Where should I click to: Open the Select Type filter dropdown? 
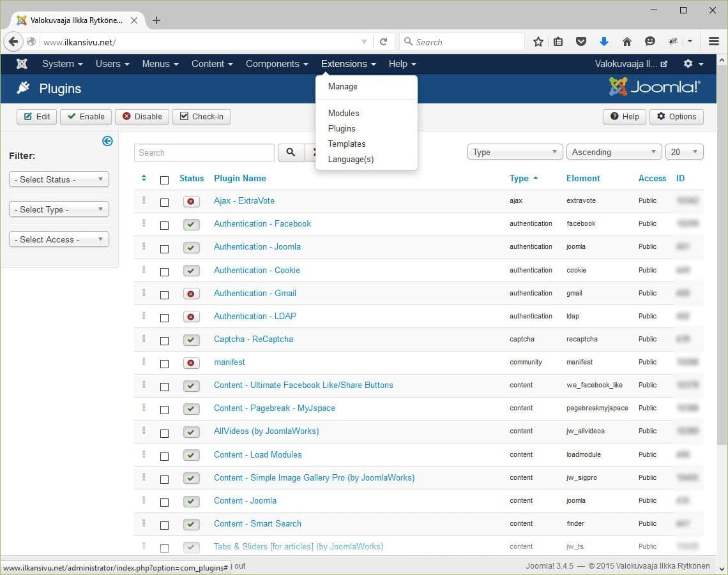coord(59,209)
